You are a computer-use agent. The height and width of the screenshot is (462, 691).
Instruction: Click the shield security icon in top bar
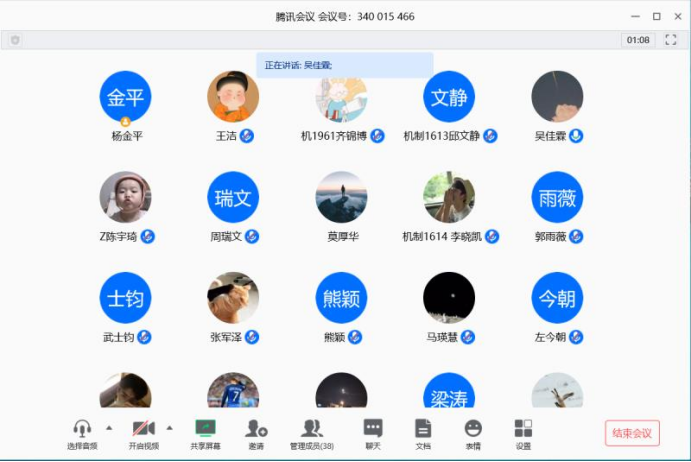(15, 41)
